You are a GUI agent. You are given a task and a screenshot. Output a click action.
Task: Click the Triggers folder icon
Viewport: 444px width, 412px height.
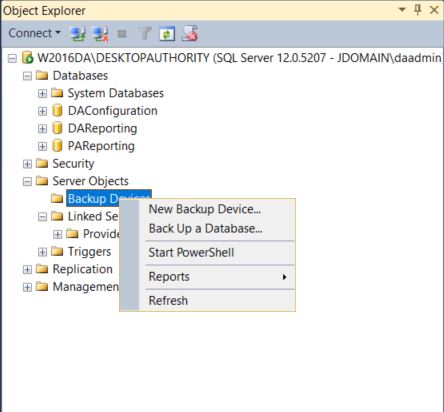57,251
